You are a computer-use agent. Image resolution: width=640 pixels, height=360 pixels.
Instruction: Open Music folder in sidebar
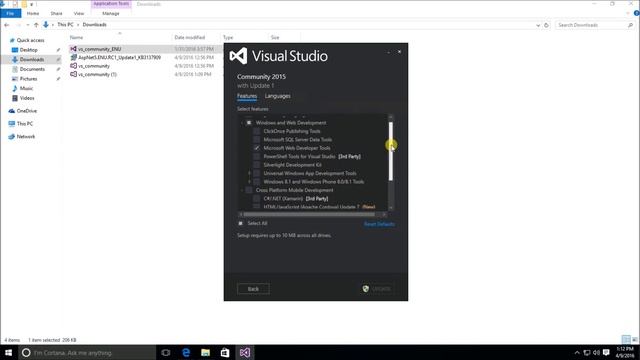[x=26, y=88]
